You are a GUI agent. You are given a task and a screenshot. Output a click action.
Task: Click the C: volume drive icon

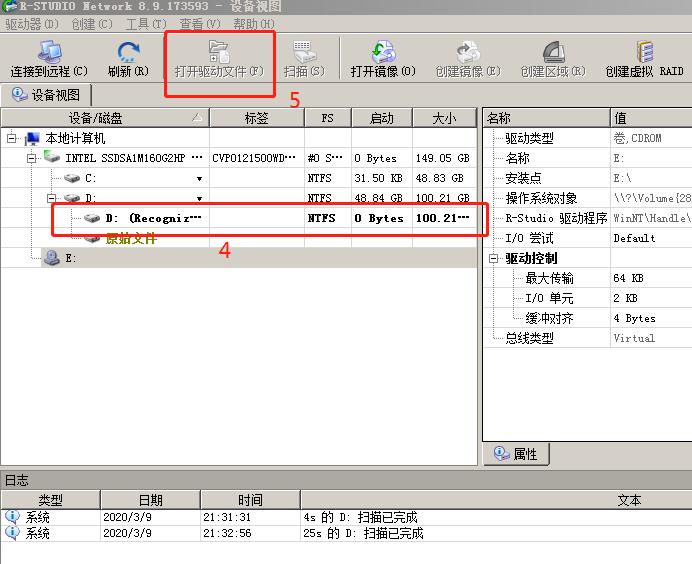pos(71,178)
